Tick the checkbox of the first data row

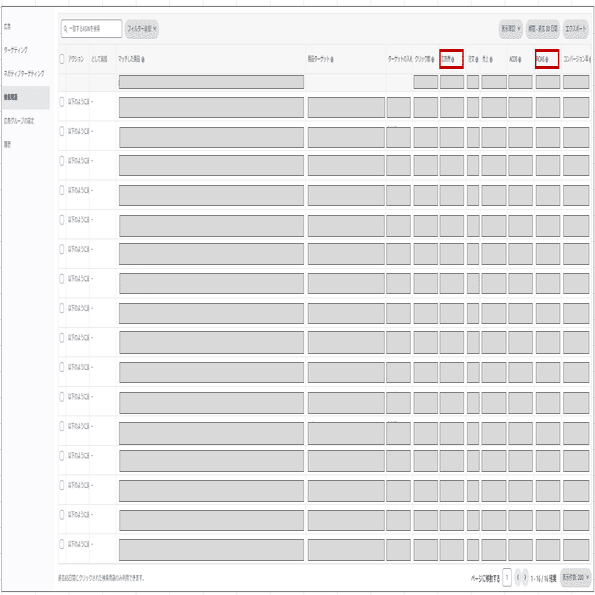coord(62,102)
